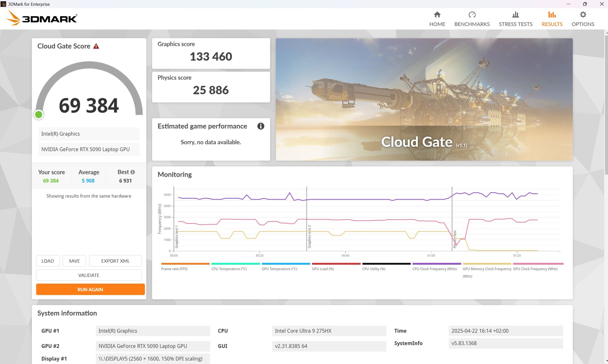The width and height of the screenshot is (608, 364).
Task: Click the LOAD result button
Action: click(47, 261)
